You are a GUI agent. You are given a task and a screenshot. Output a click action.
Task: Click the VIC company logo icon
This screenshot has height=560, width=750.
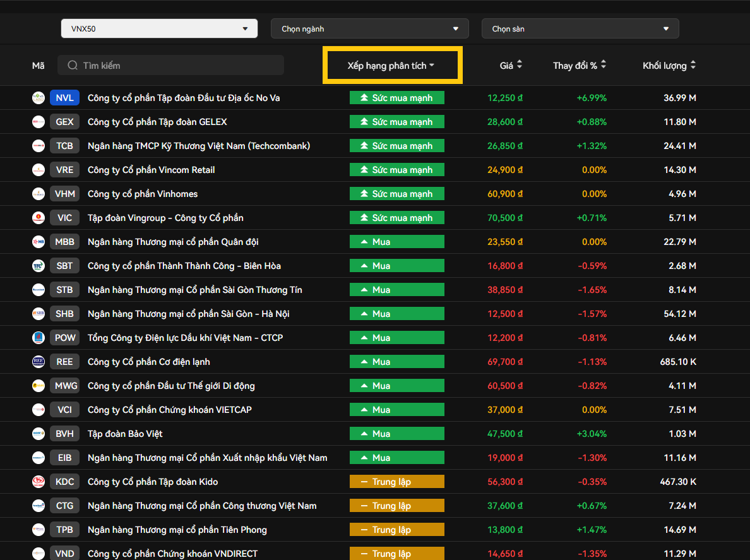39,218
